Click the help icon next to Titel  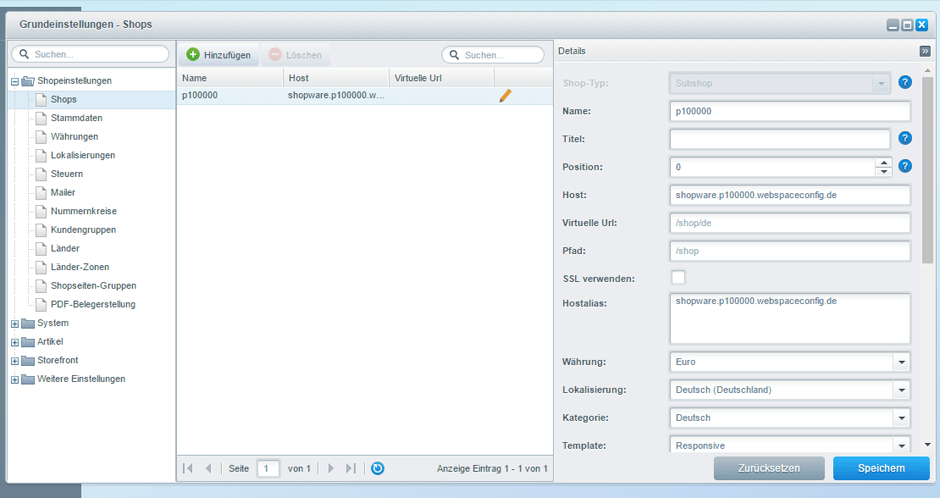pos(905,138)
